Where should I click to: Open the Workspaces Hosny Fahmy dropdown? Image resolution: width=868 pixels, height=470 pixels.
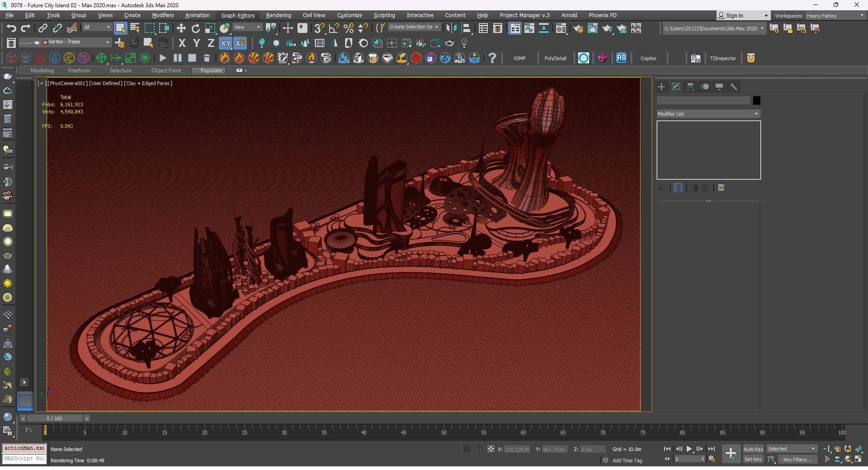click(835, 15)
